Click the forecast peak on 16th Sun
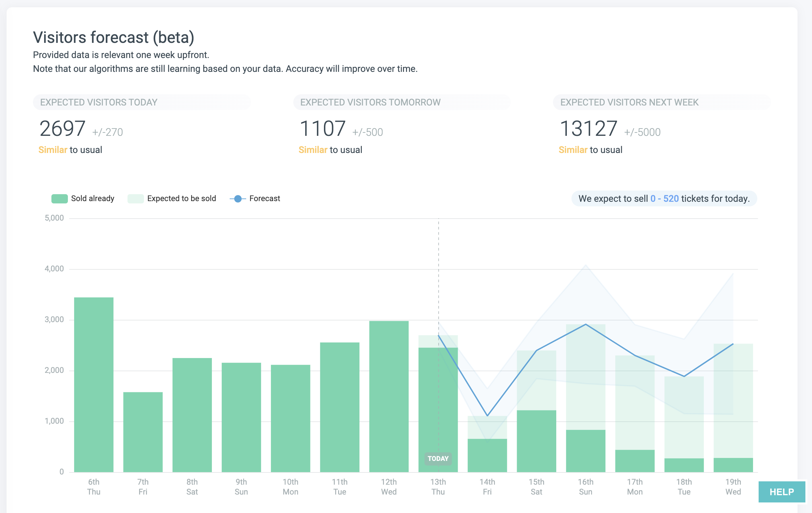 click(586, 324)
